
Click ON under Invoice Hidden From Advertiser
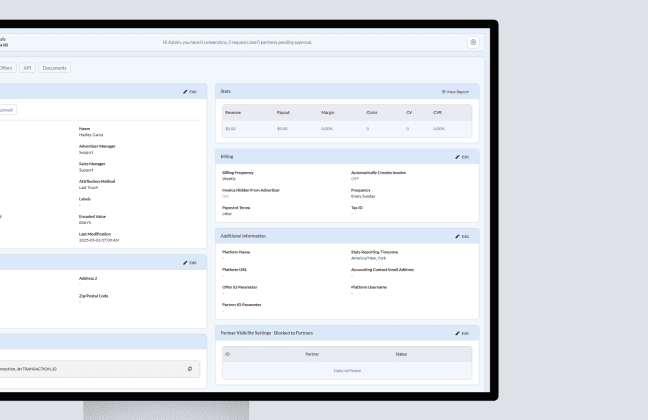point(225,196)
